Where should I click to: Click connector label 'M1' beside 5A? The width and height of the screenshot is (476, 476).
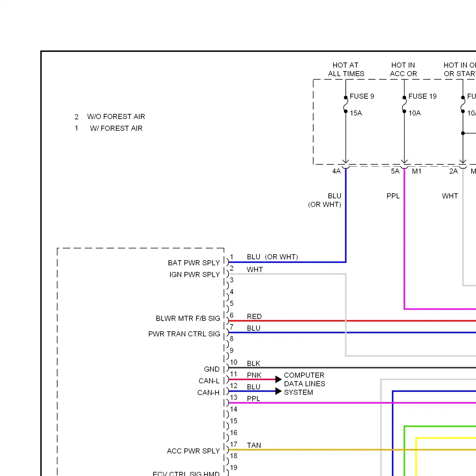(417, 171)
